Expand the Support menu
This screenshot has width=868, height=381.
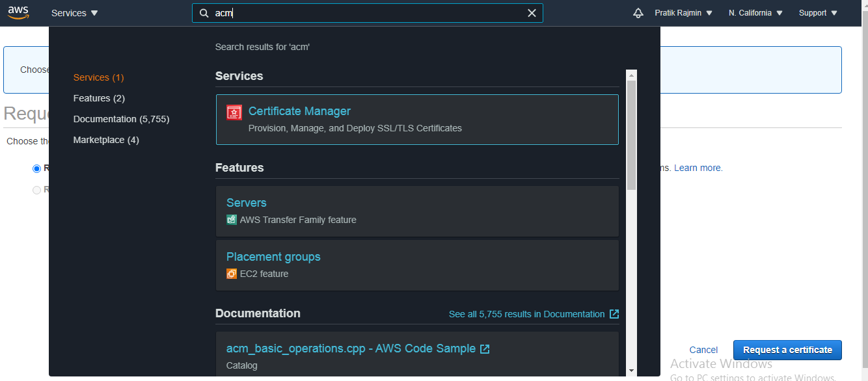[818, 13]
